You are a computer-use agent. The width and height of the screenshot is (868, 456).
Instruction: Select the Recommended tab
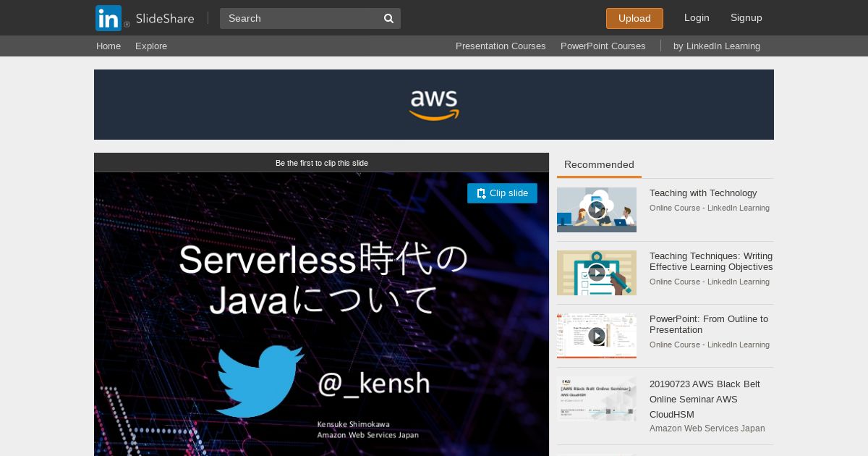coord(599,165)
